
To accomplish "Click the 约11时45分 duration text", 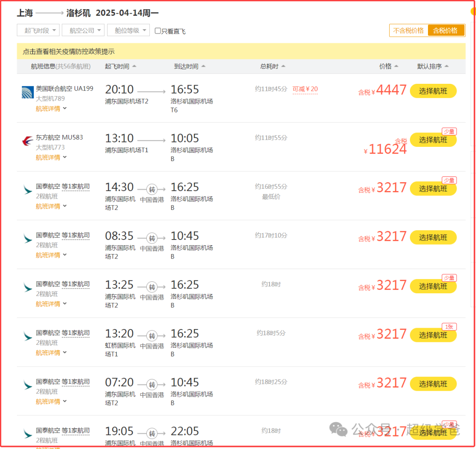I will click(x=271, y=89).
